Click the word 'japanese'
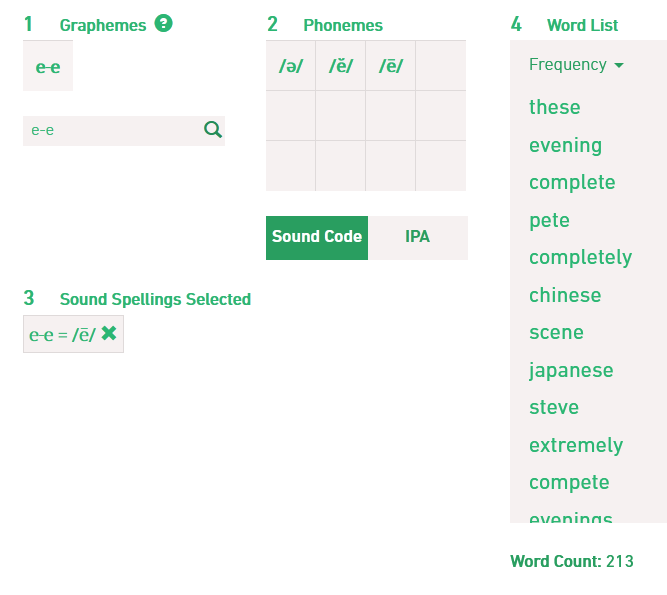The width and height of the screenshot is (667, 595). pyautogui.click(x=571, y=370)
